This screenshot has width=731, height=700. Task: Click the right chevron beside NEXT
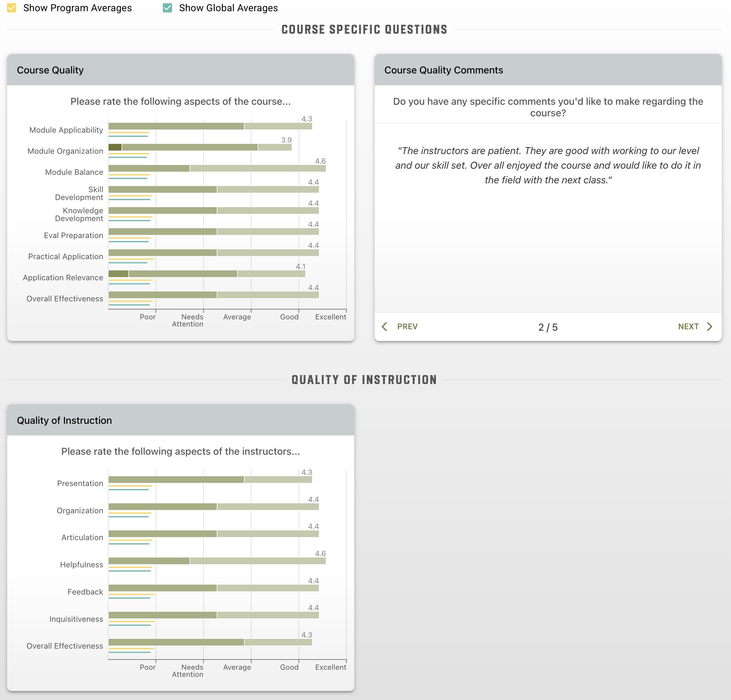709,327
